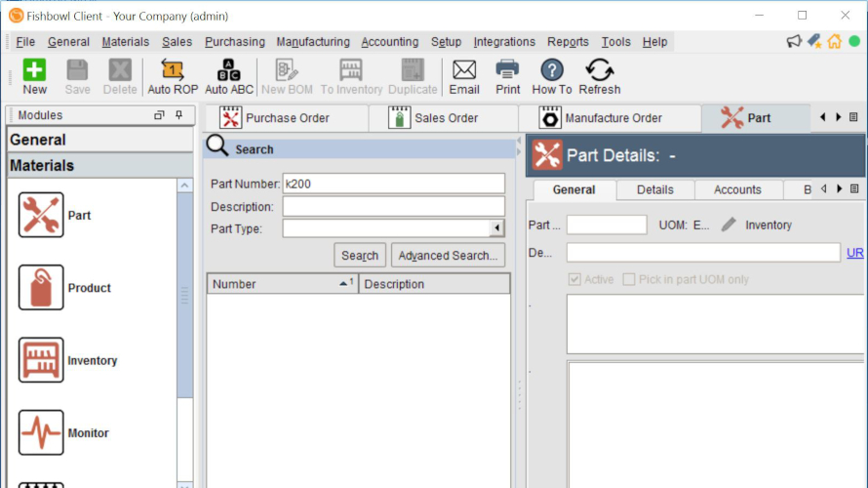Viewport: 868px width, 488px height.
Task: Click the New toolbar icon
Action: 34,76
